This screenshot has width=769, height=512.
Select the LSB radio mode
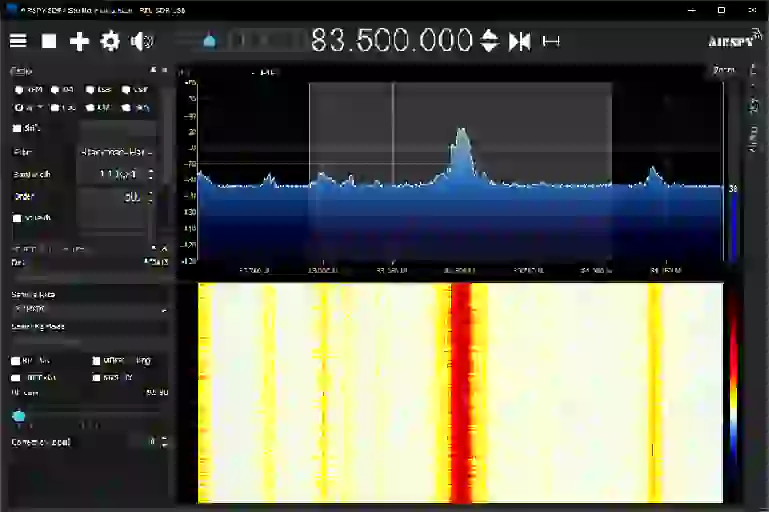[99, 90]
